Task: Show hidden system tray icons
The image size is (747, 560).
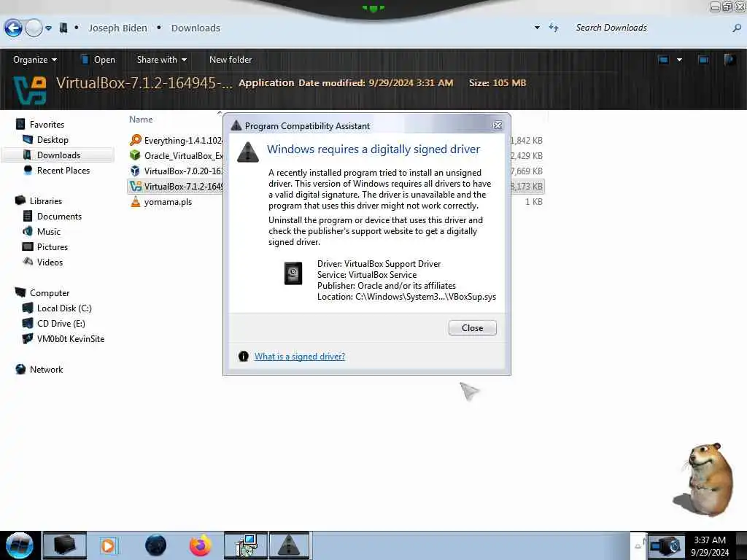Action: (638, 546)
